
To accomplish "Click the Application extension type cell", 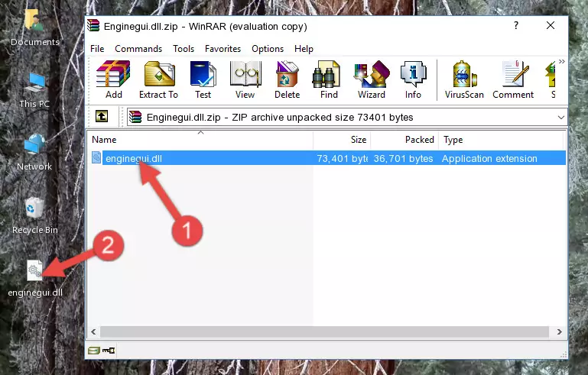I will 489,158.
